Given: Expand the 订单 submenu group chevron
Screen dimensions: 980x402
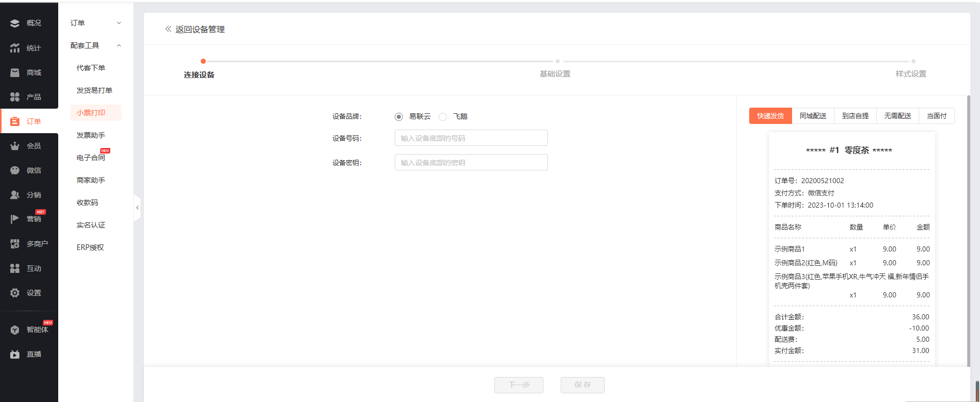Looking at the screenshot, I should 119,23.
